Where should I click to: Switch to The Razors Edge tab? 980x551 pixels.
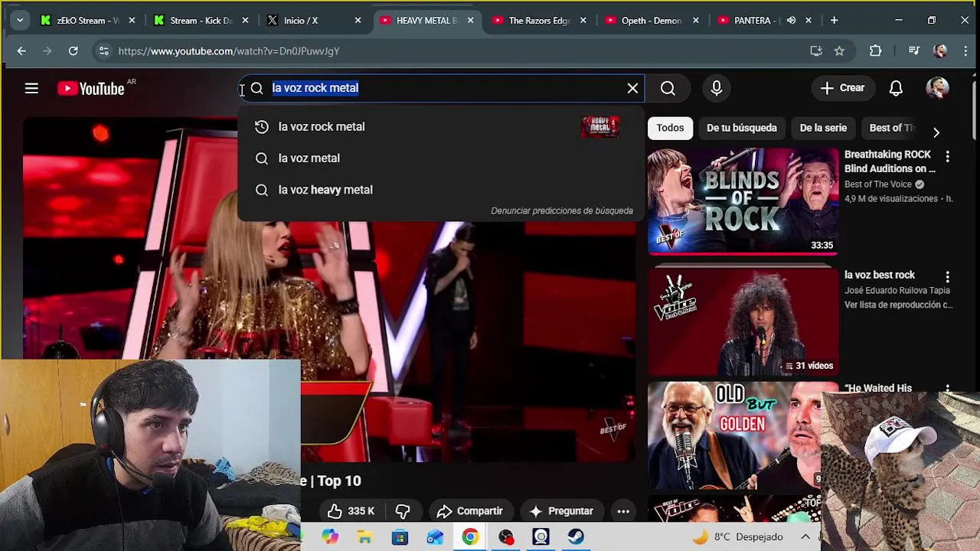pos(538,21)
